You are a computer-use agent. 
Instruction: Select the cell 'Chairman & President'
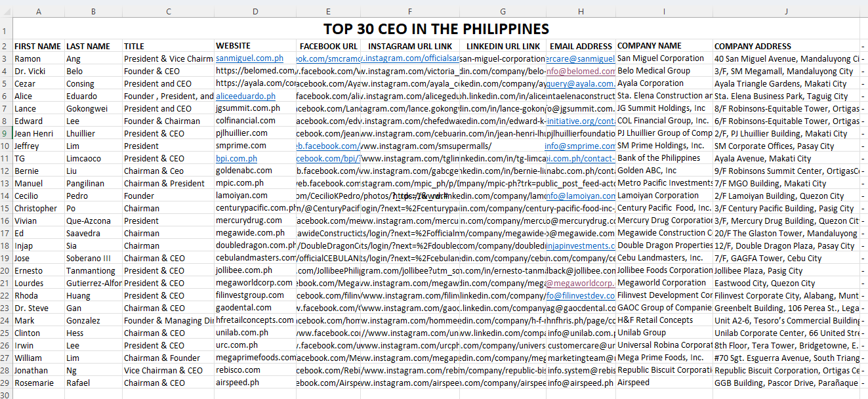[169, 183]
